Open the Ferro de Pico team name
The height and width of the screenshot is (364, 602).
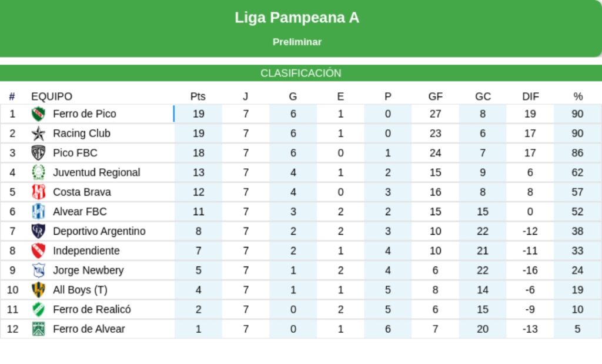coord(84,114)
